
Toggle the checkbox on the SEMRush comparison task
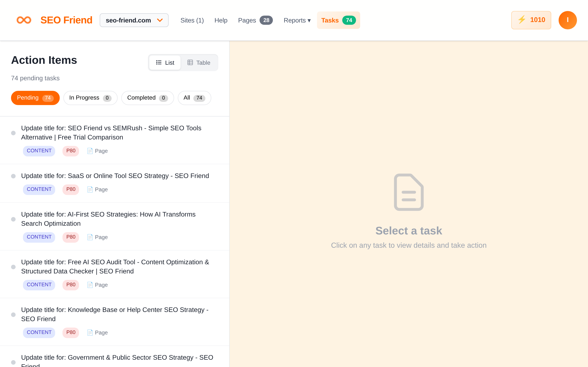point(13,133)
